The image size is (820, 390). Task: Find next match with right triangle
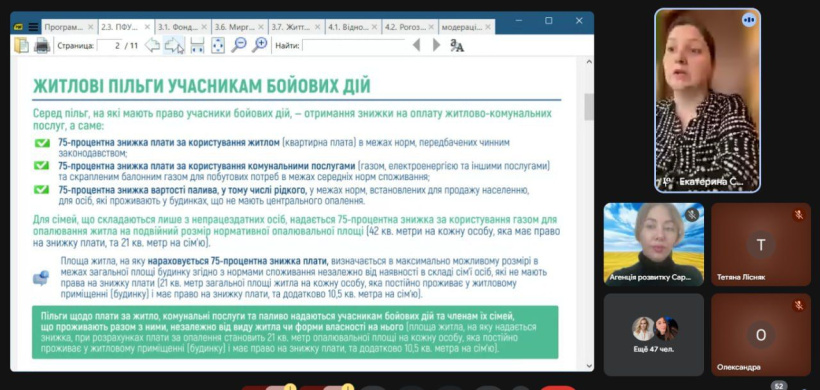coord(436,45)
